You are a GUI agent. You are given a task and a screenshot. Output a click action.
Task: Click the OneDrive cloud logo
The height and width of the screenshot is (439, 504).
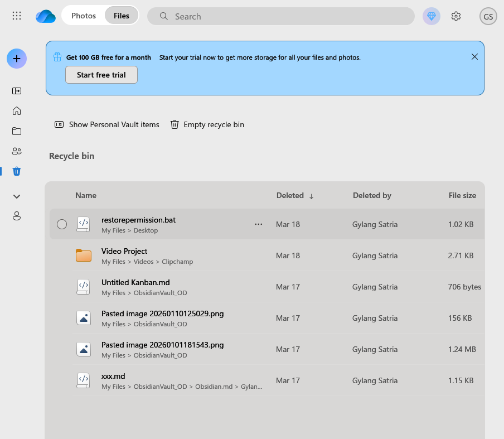[x=45, y=16]
